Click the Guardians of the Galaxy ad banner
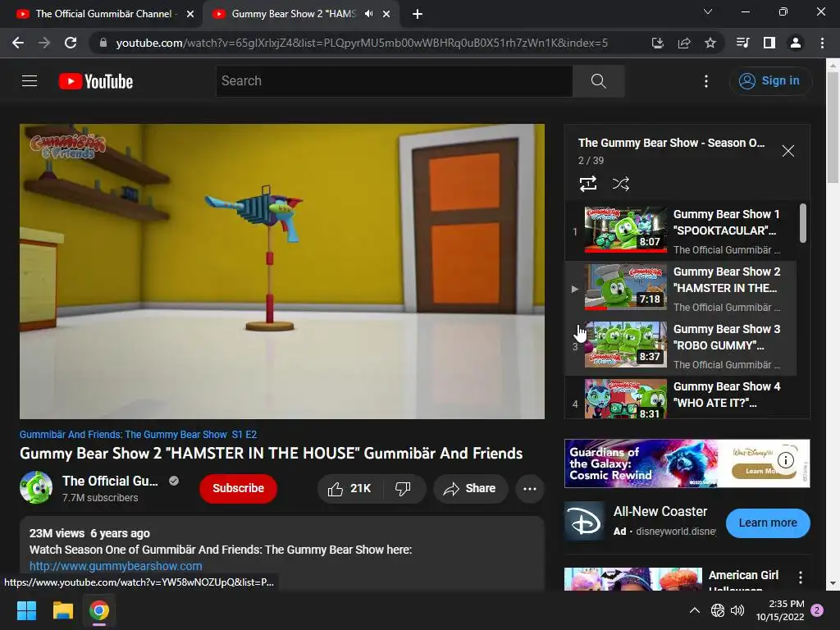 click(687, 463)
